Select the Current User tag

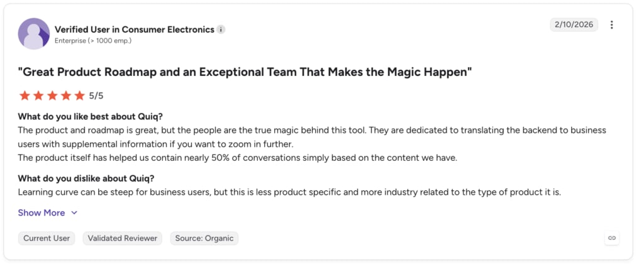click(x=47, y=238)
